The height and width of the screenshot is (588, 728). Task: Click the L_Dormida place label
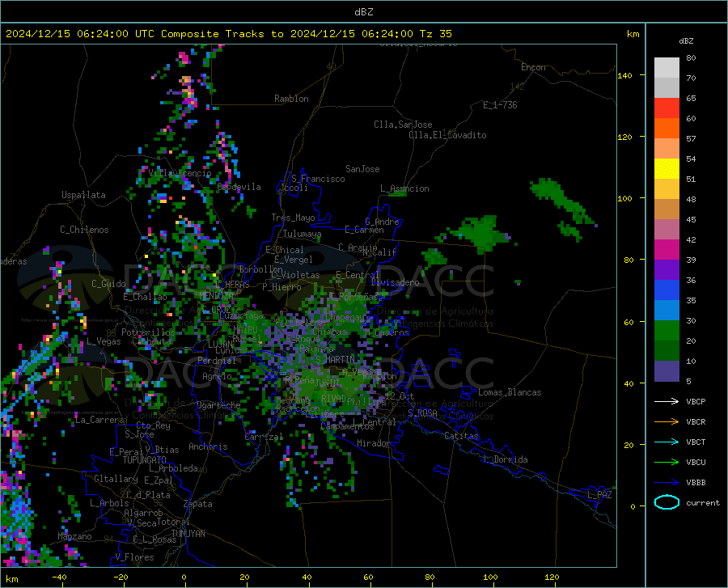coord(505,459)
